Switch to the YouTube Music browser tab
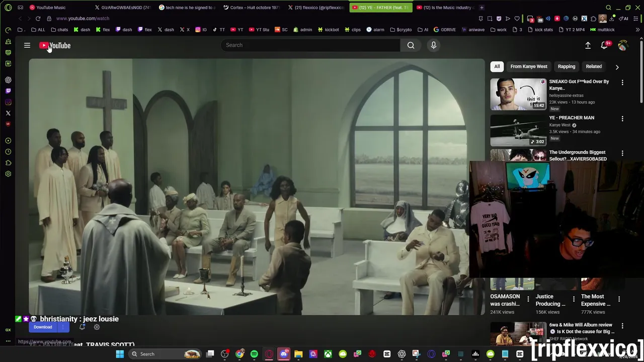The image size is (644, 362). (50, 8)
